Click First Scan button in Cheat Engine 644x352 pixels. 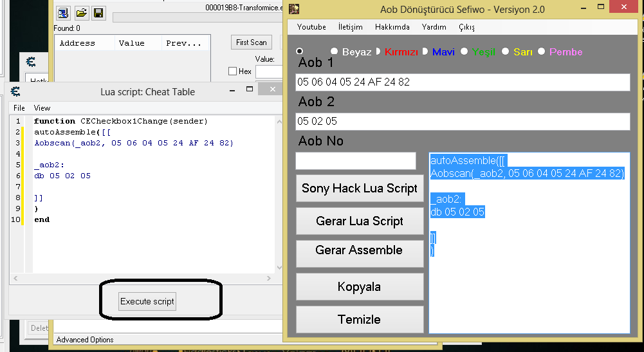coord(252,42)
